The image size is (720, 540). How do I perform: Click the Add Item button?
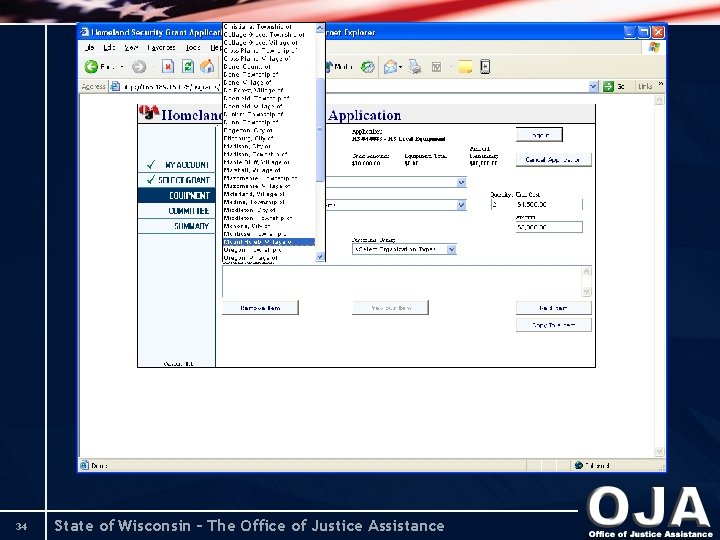pyautogui.click(x=554, y=308)
